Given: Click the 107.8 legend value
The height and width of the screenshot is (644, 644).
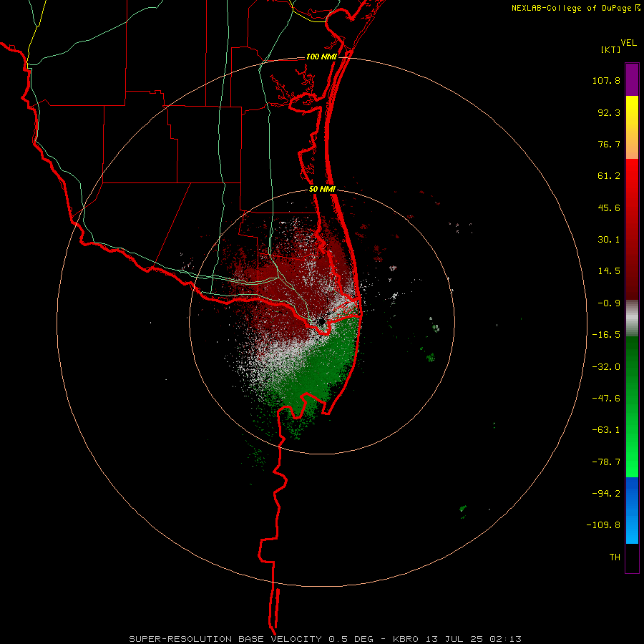Looking at the screenshot, I should (x=606, y=80).
